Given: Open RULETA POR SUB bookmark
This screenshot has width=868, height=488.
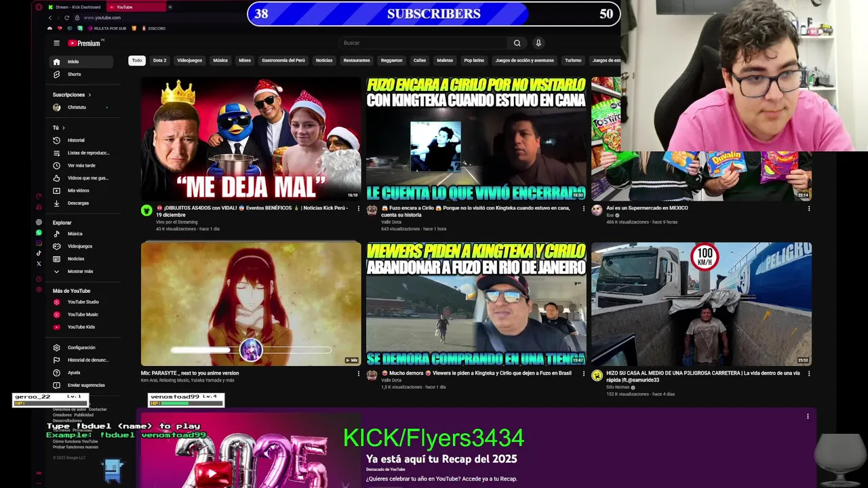Looking at the screenshot, I should click(106, 28).
